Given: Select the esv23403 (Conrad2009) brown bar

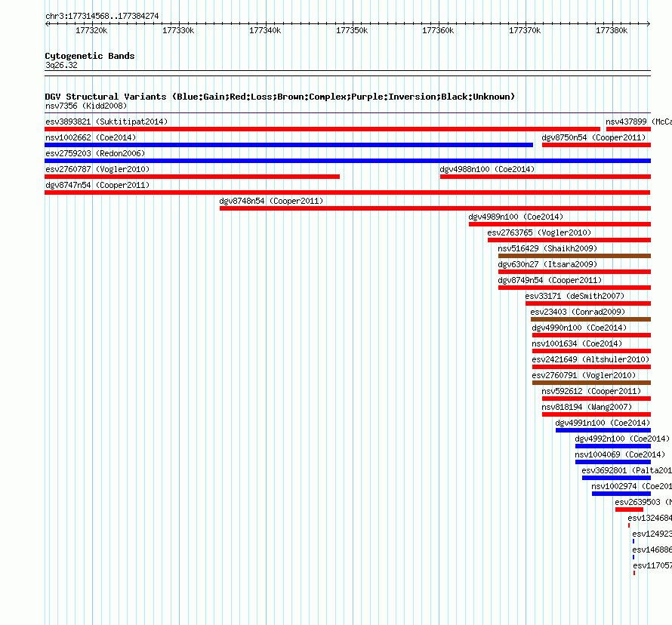Looking at the screenshot, I should (590, 319).
